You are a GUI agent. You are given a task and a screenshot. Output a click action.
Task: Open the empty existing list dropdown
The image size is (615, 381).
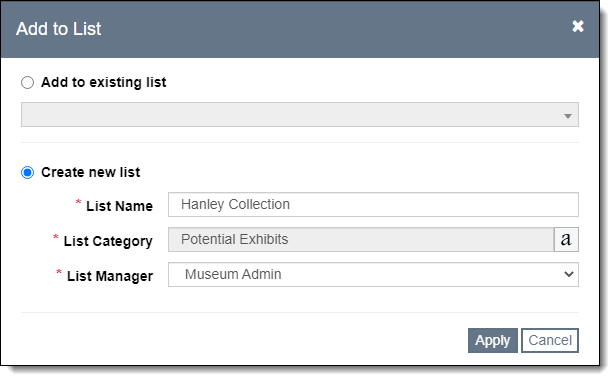[300, 115]
